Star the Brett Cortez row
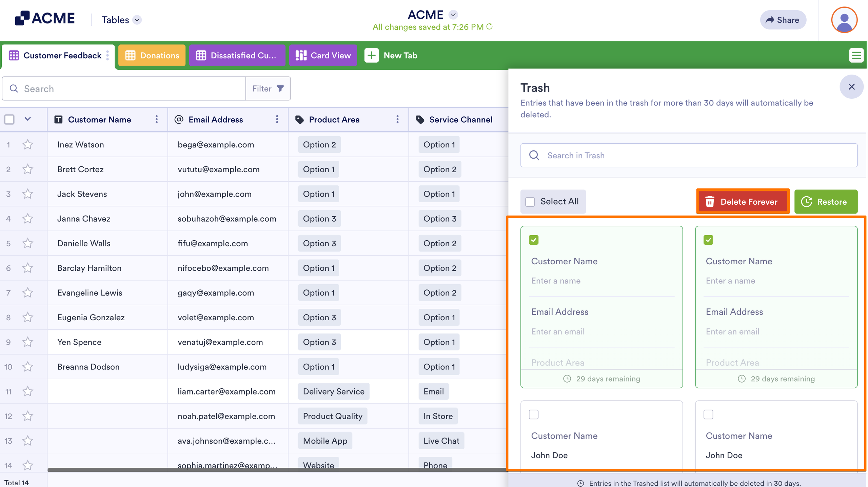This screenshot has width=868, height=487. pyautogui.click(x=27, y=169)
